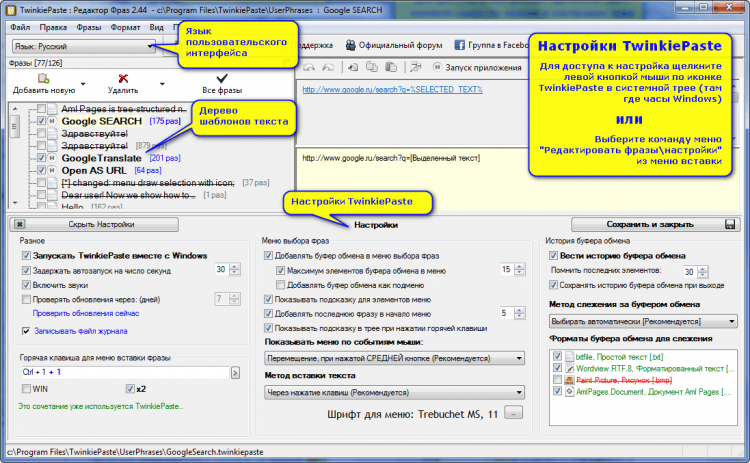The image size is (750, 463).
Task: Click the menu font chooser ... button
Action: tap(514, 412)
